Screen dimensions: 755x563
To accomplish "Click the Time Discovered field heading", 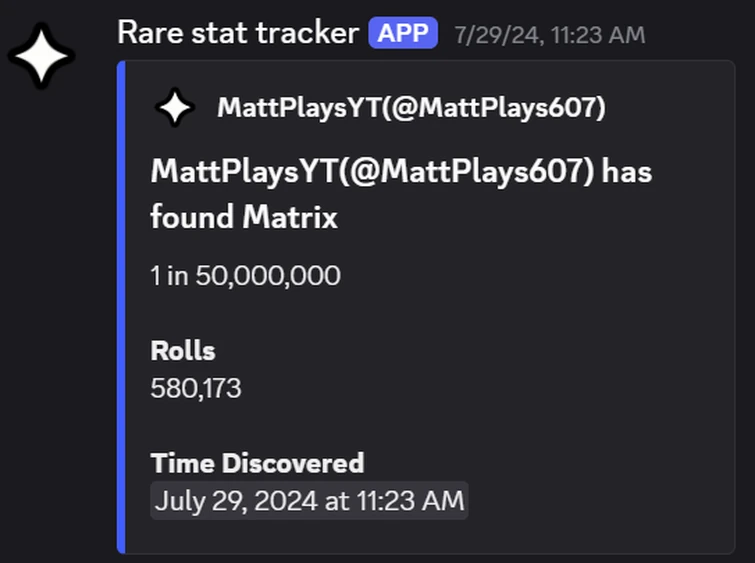I will (x=257, y=463).
